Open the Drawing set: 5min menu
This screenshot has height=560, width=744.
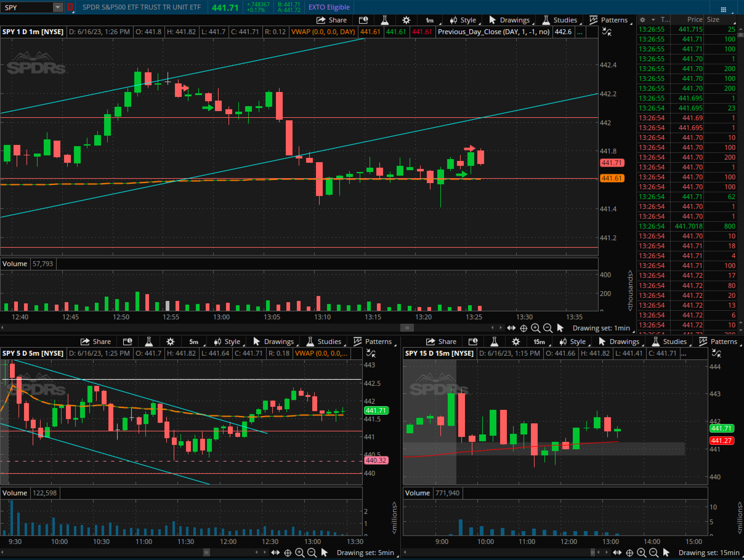tap(366, 553)
